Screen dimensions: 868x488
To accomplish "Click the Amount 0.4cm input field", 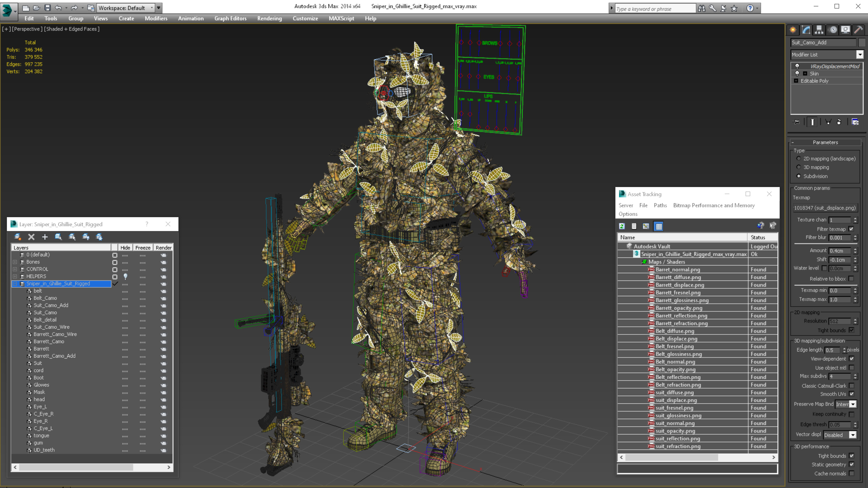I will (x=840, y=251).
